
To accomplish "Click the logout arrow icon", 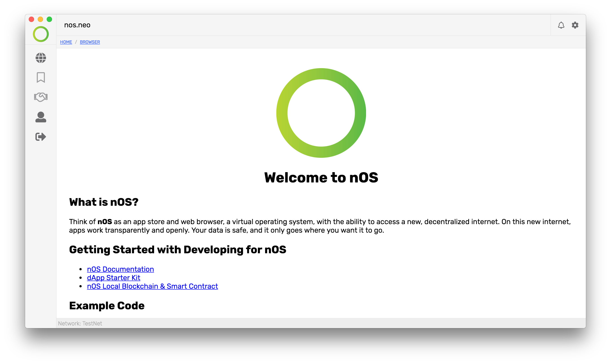I will click(x=41, y=137).
